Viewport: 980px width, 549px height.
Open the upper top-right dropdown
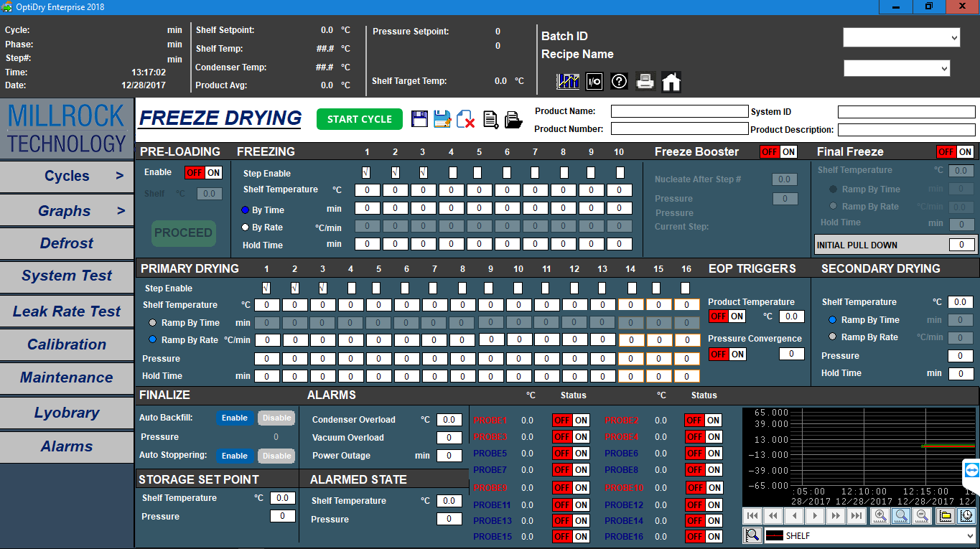[x=902, y=37]
